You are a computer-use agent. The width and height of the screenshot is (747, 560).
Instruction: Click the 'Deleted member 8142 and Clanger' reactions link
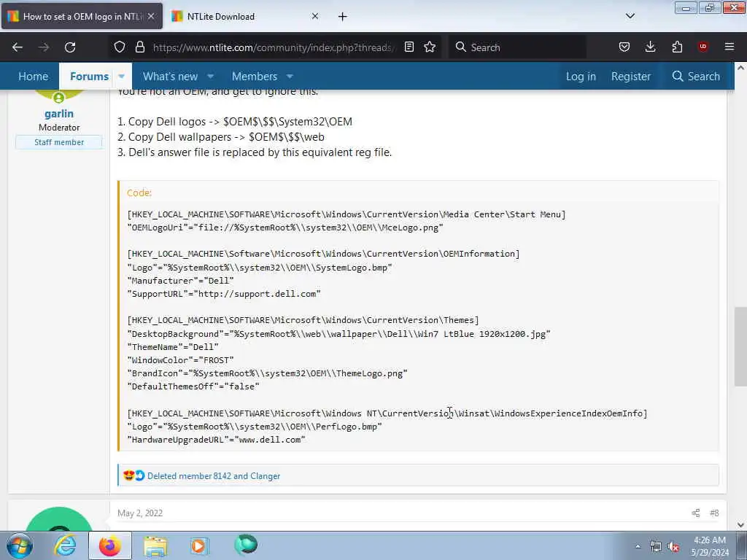214,475
